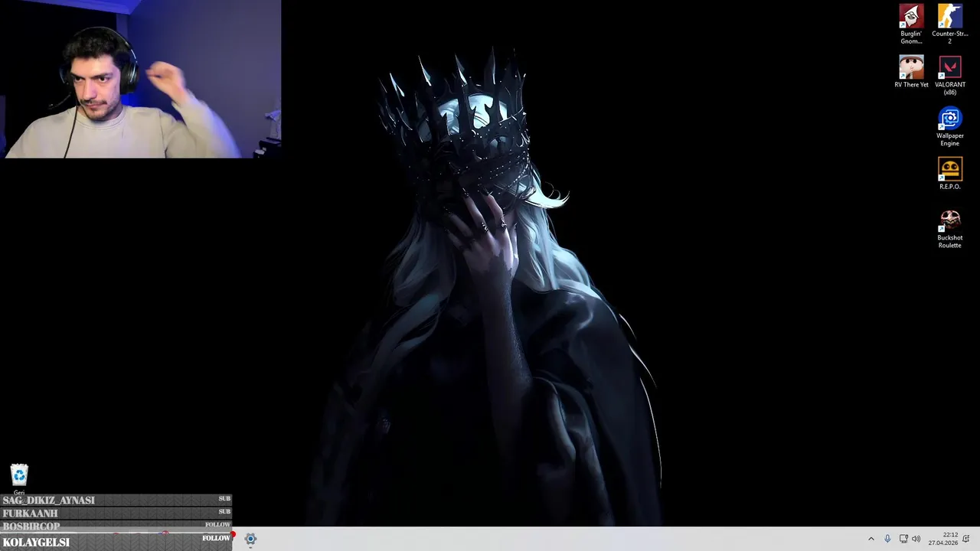Click the SAG_DIKIZ_AYNASI sub alert row
Image resolution: width=980 pixels, height=551 pixels.
116,500
